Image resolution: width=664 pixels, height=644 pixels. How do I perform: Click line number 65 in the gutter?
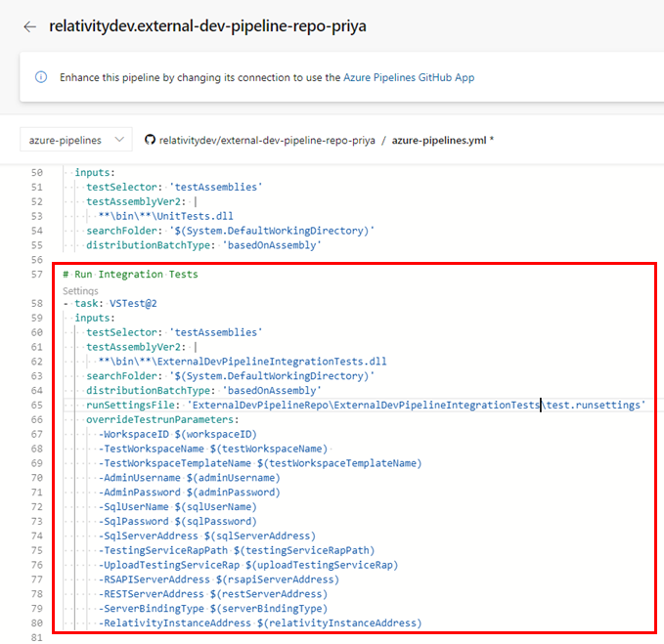pyautogui.click(x=37, y=405)
